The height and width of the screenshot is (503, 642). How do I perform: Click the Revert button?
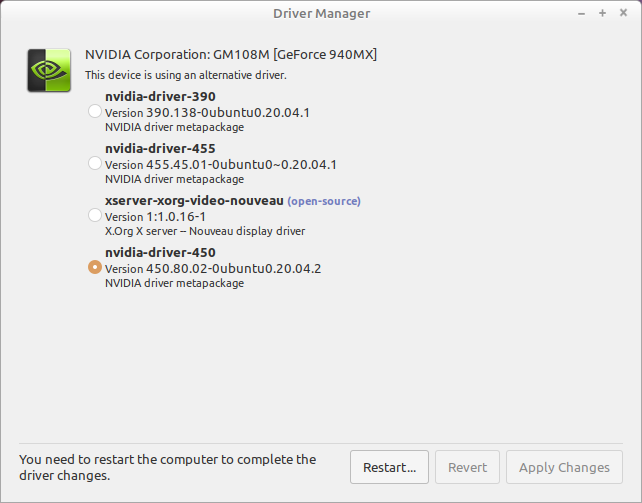pyautogui.click(x=467, y=467)
